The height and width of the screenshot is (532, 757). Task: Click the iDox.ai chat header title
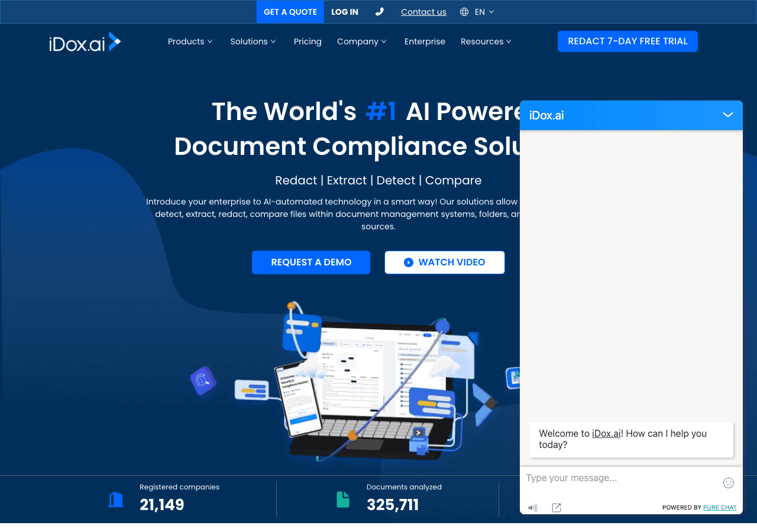click(x=546, y=115)
